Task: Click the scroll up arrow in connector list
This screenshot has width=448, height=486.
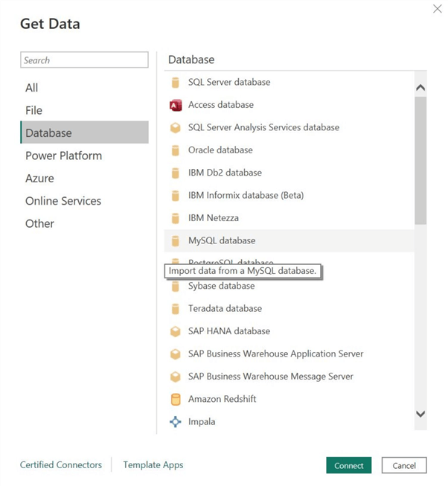Action: [x=420, y=88]
